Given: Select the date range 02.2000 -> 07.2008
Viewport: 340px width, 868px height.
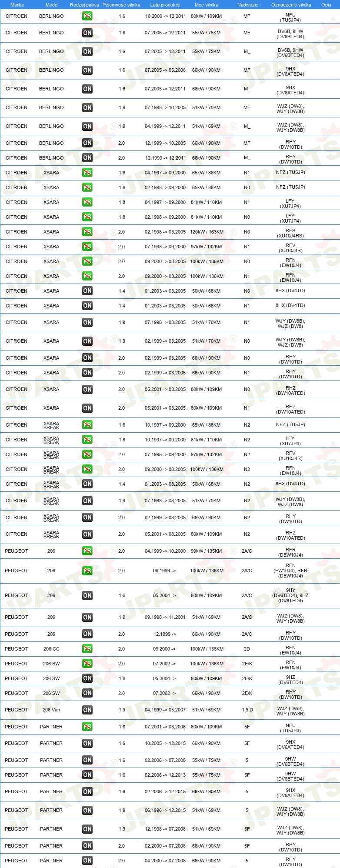Looking at the screenshot, I should coord(165,846).
